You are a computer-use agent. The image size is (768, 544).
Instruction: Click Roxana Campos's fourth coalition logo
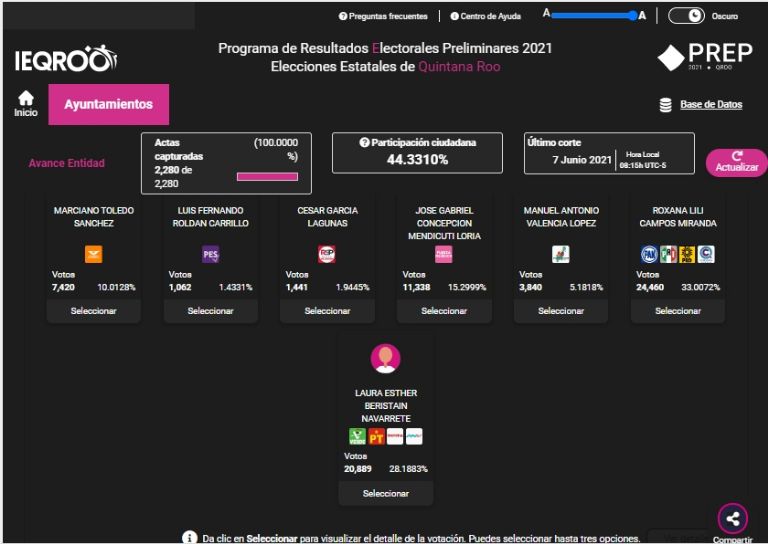[706, 254]
